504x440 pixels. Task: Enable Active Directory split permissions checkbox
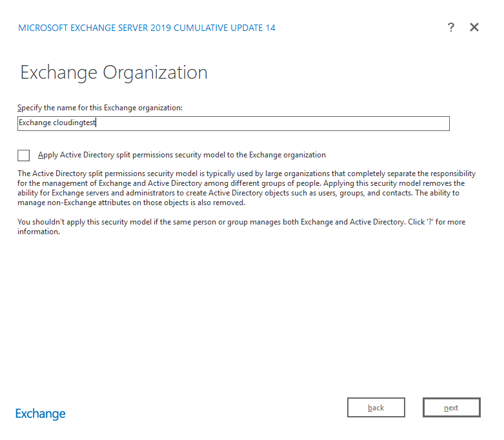coord(24,155)
